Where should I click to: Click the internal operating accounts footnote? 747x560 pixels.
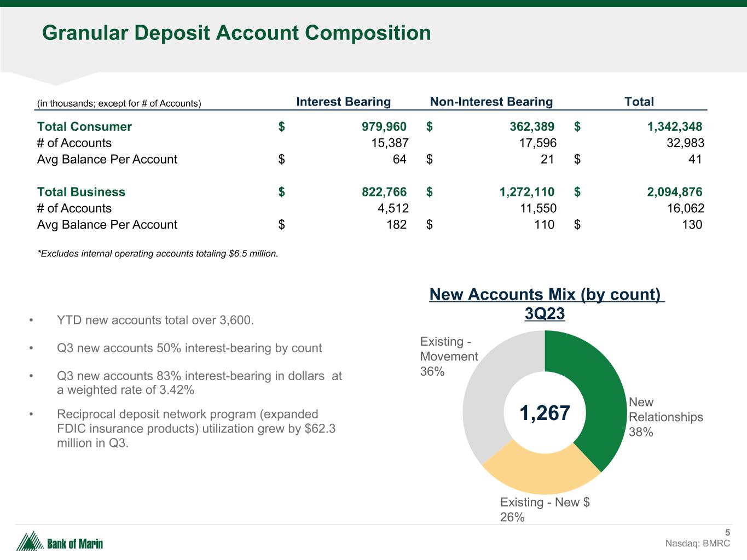[x=158, y=254]
